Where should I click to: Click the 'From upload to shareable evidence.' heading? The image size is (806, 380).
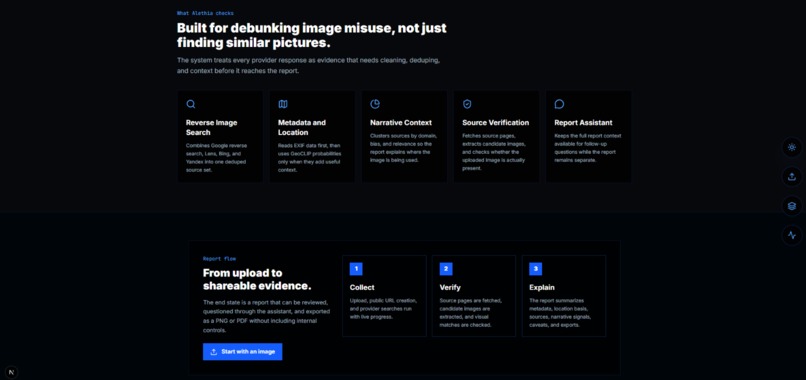257,279
